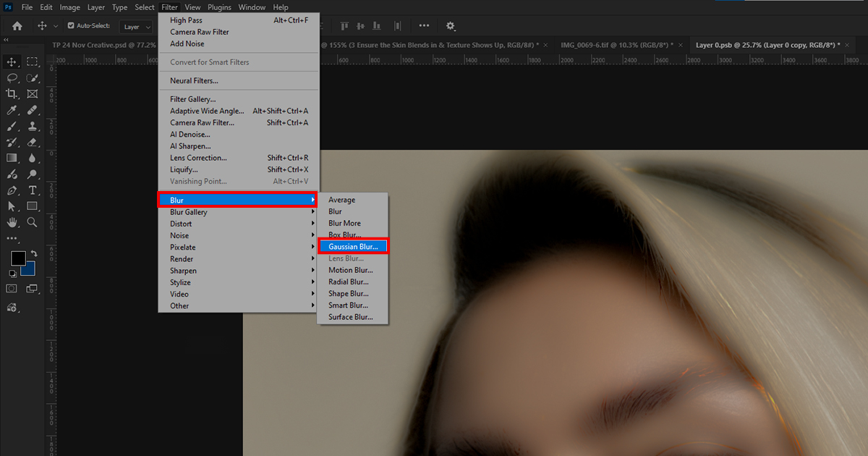The image size is (868, 456).
Task: Expand the Render submenu
Action: 239,259
